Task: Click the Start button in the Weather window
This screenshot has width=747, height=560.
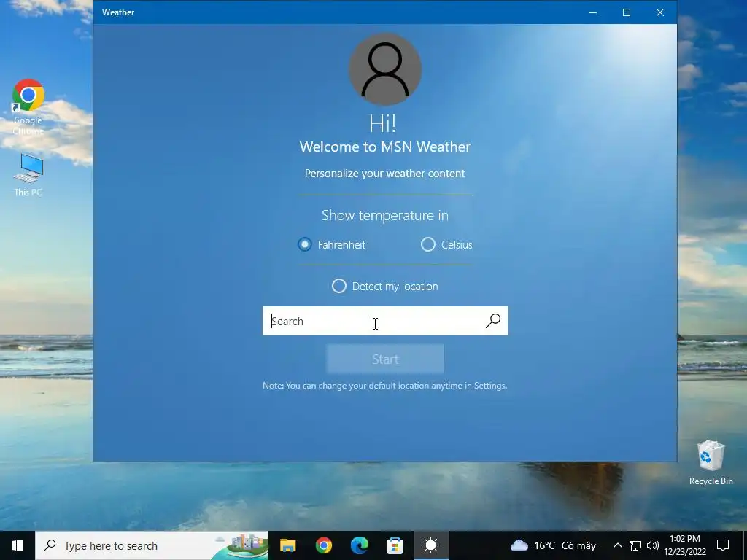Action: (385, 359)
